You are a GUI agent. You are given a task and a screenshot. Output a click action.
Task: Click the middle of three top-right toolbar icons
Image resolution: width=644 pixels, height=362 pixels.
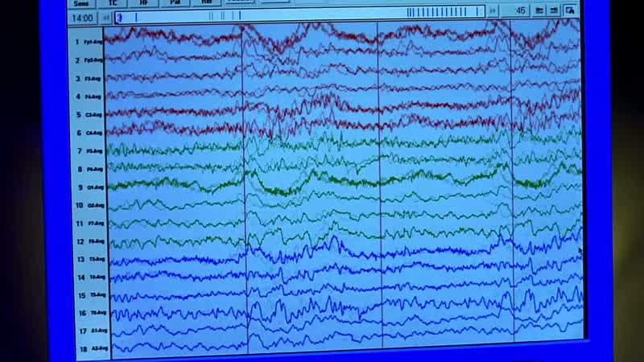554,10
